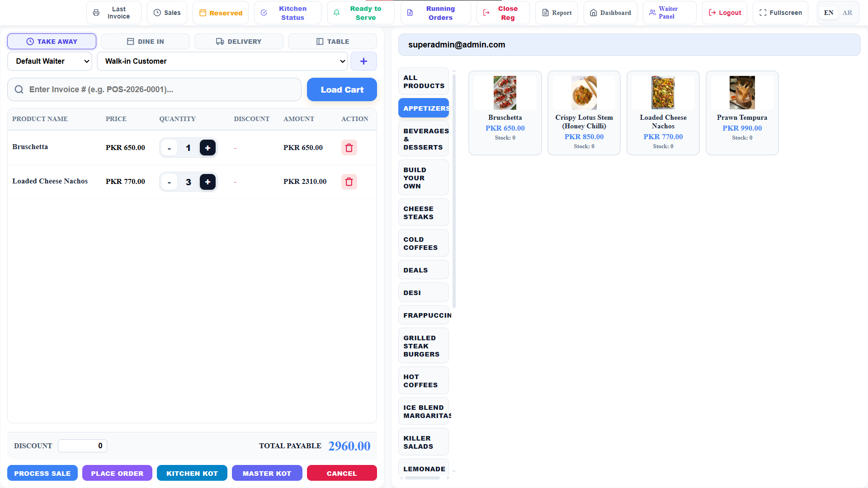The height and width of the screenshot is (488, 868).
Task: Switch to Delivery order type
Action: 239,41
